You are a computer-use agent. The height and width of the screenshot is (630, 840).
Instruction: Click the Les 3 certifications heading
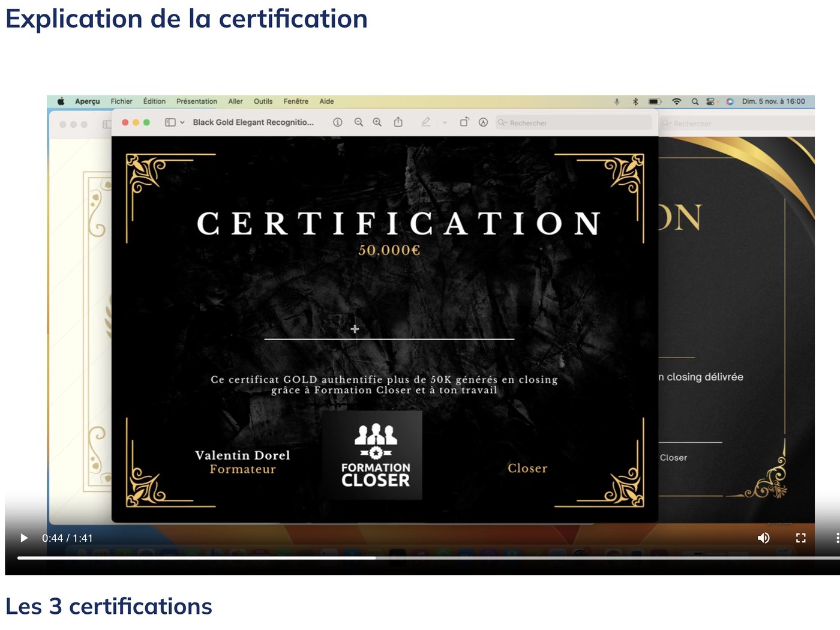pyautogui.click(x=109, y=607)
